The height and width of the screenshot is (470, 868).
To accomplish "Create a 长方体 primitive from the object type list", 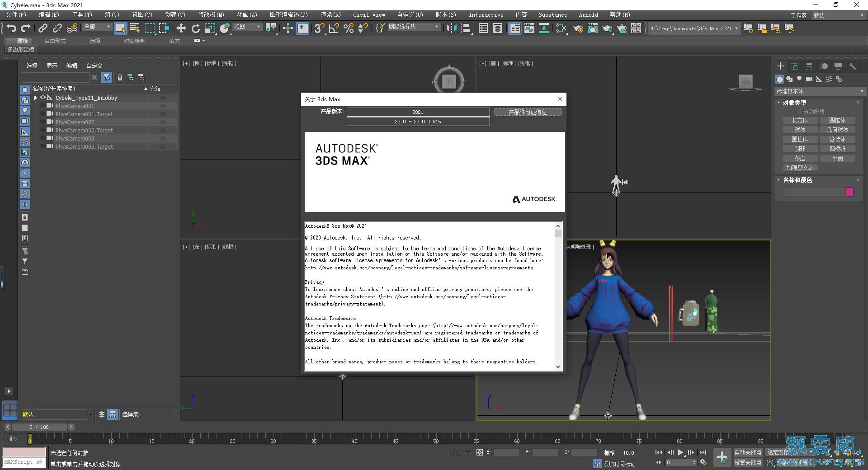I will pos(799,121).
